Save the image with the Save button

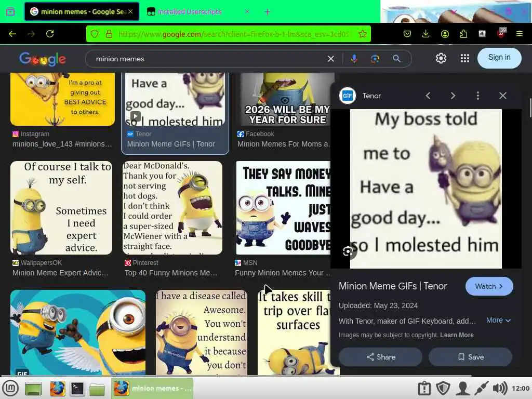click(x=471, y=357)
